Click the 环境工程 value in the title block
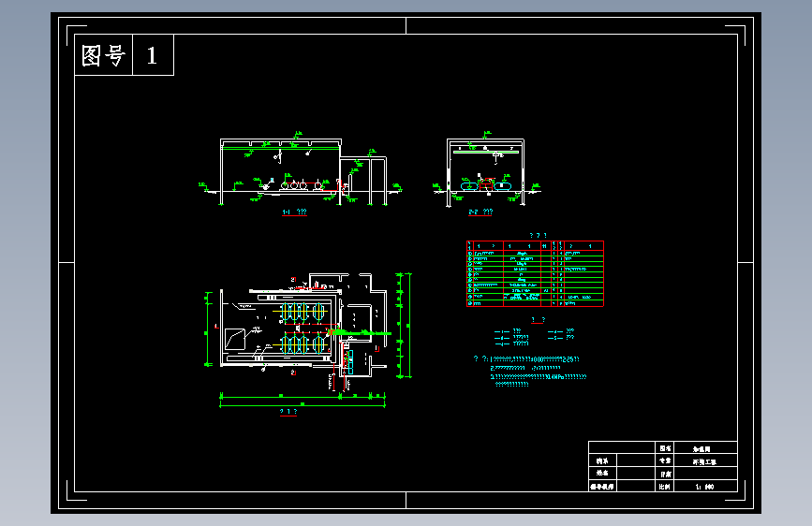The width and height of the screenshot is (812, 526). click(x=704, y=461)
